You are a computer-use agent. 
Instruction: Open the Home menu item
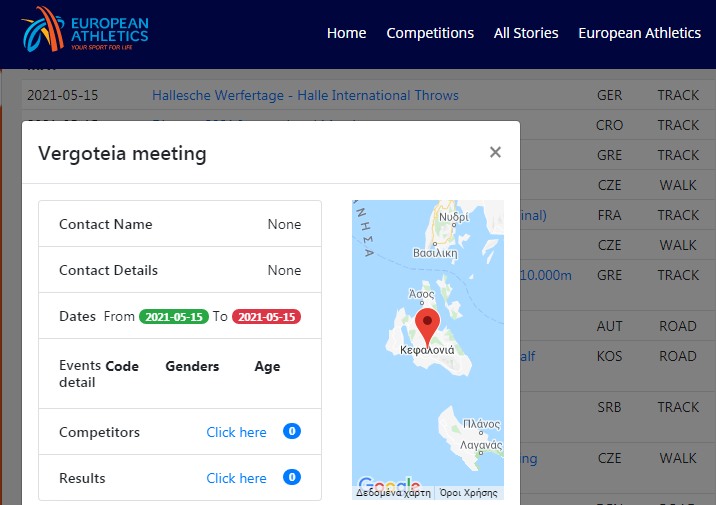click(x=346, y=33)
